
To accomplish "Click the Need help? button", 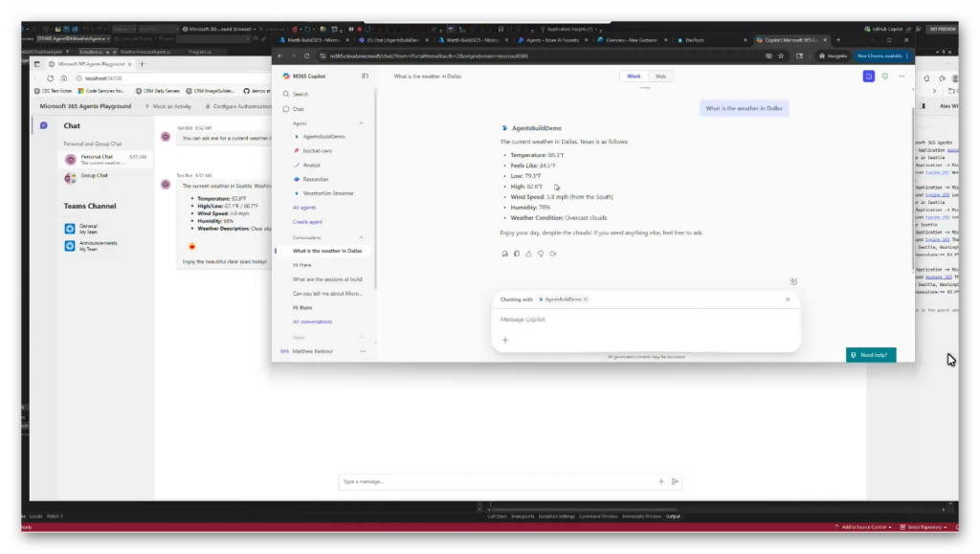I will [871, 355].
